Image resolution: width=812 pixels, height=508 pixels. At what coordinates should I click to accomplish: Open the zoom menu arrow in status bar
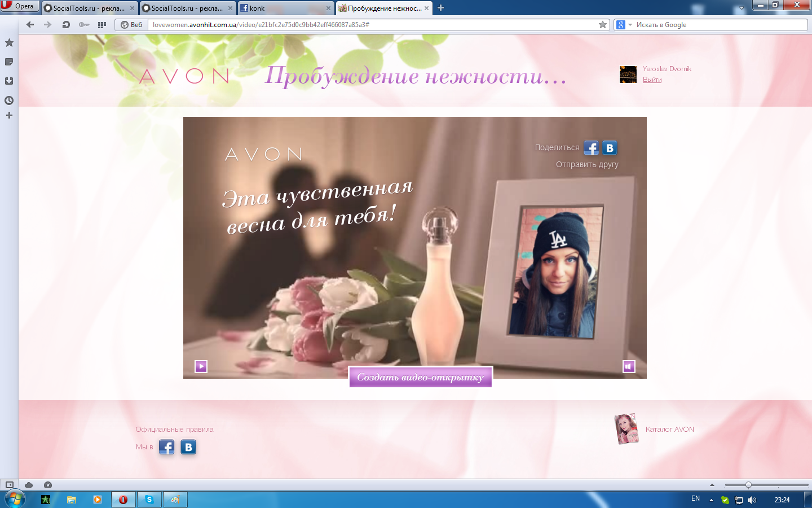(712, 485)
